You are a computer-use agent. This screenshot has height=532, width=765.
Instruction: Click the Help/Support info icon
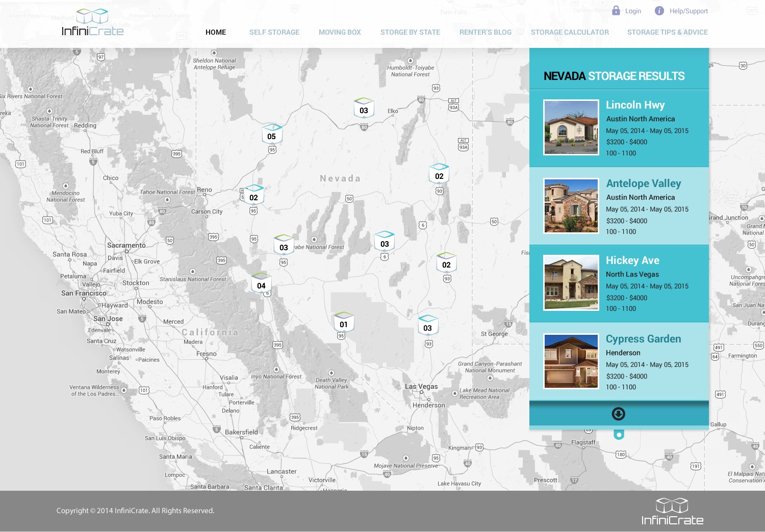coord(659,11)
